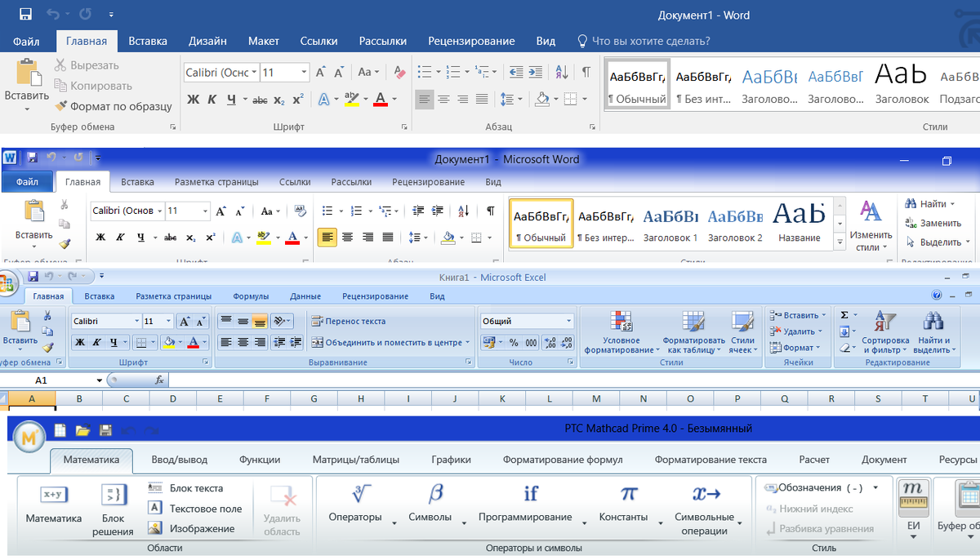980x560 pixels.
Task: Toggle superscript x² in Word 2010
Action: [x=210, y=238]
